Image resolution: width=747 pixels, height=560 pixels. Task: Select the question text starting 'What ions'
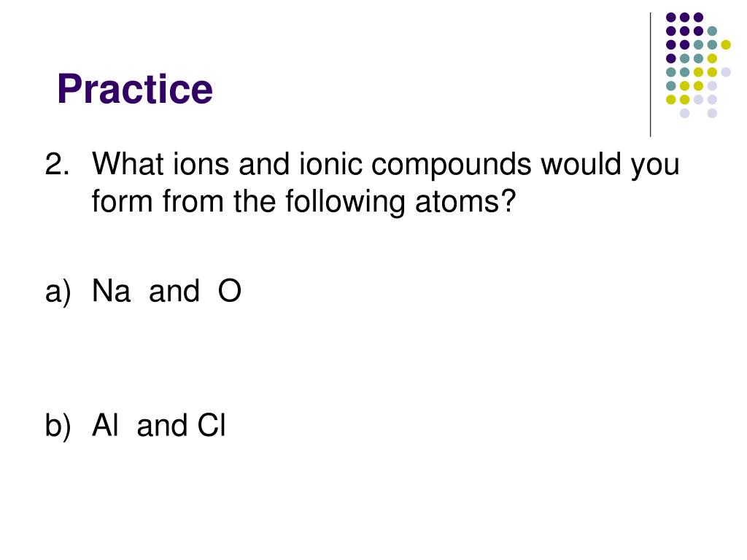385,182
